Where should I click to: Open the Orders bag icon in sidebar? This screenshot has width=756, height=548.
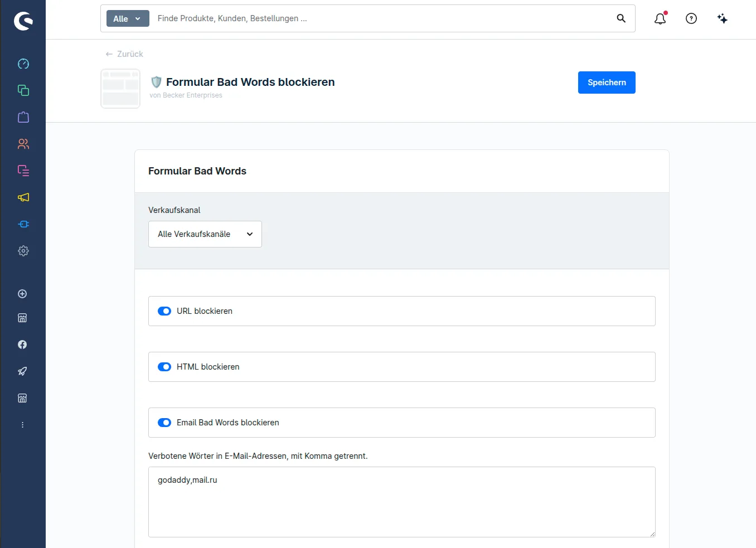coord(23,117)
